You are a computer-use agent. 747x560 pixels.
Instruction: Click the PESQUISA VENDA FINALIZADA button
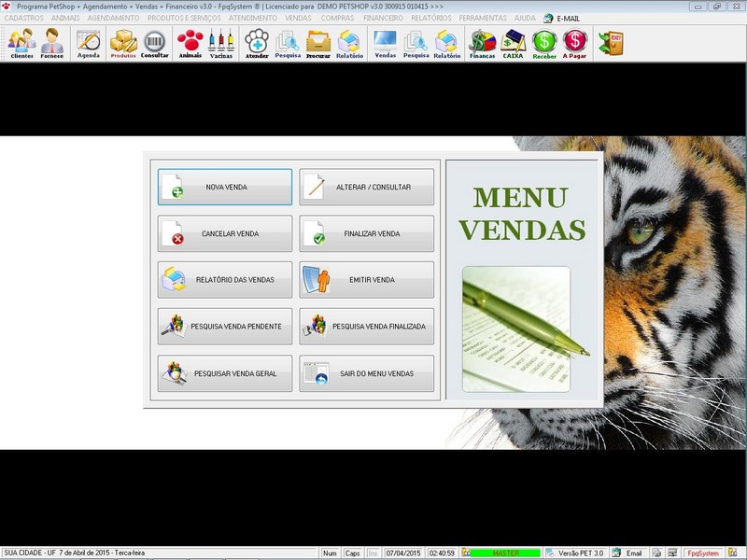coord(366,326)
